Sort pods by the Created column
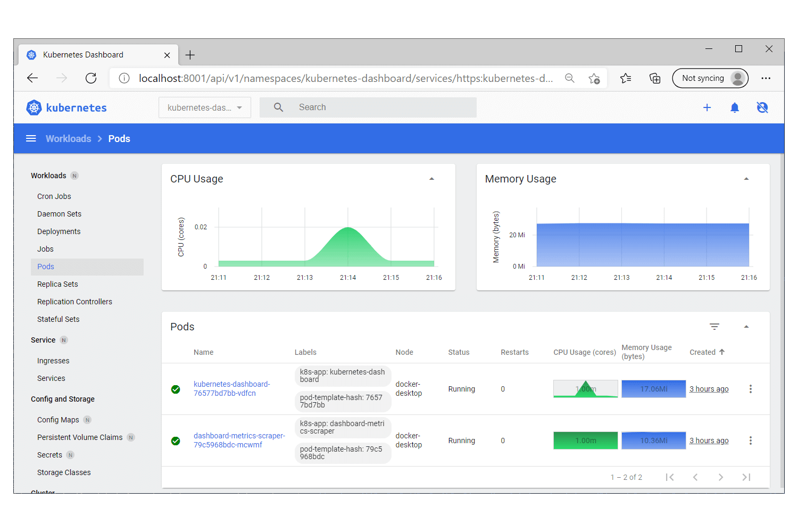The image size is (798, 532). pos(706,352)
